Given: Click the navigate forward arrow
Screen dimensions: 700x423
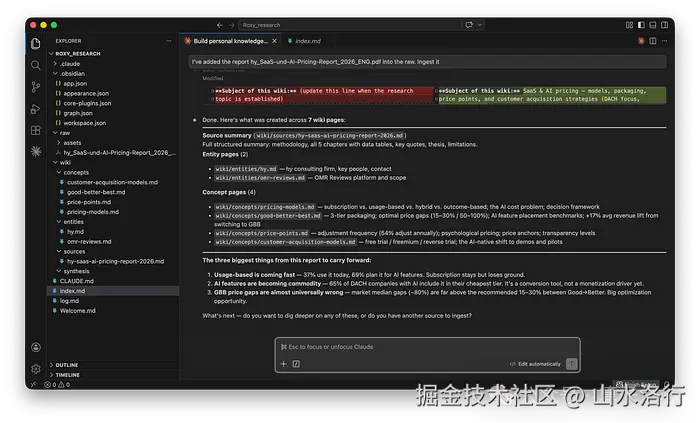Looking at the screenshot, I should click(231, 25).
